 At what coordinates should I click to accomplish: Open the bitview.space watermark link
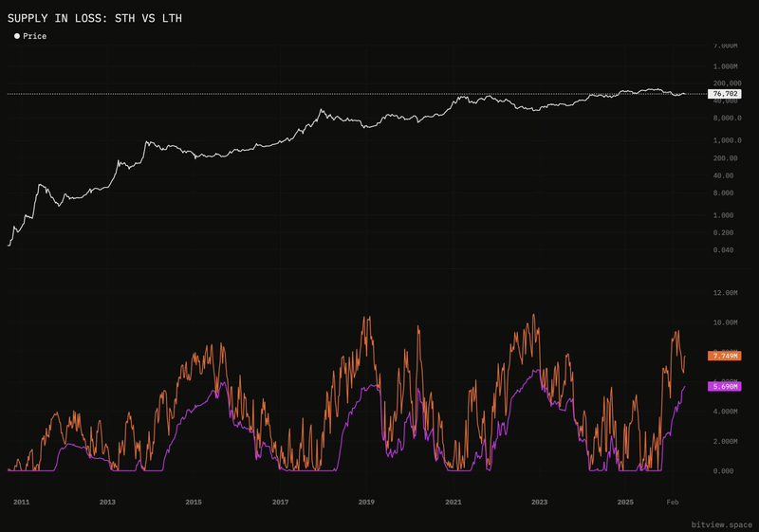point(722,524)
